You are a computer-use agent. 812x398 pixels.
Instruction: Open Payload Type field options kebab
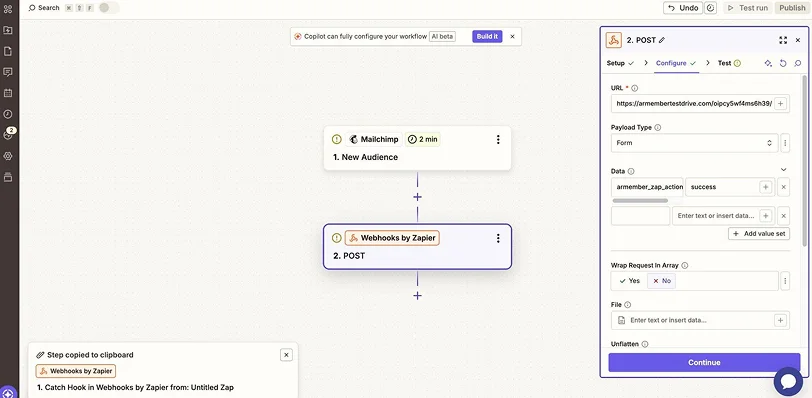coord(785,143)
